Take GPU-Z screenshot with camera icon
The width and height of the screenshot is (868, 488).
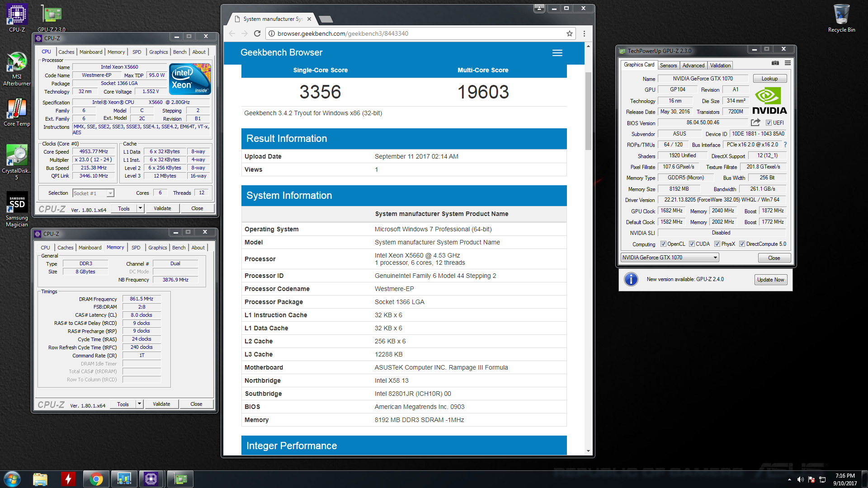pos(775,63)
